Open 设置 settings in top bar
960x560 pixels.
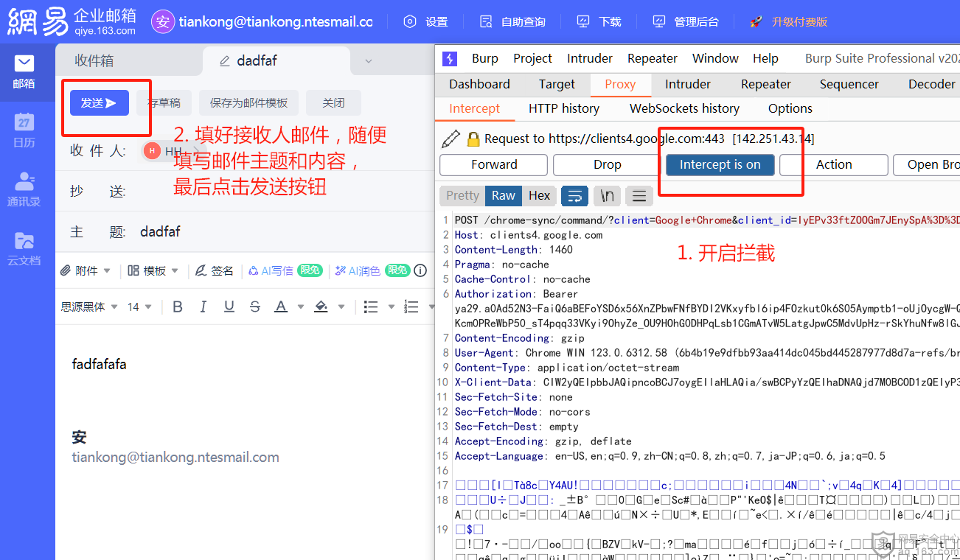click(425, 21)
